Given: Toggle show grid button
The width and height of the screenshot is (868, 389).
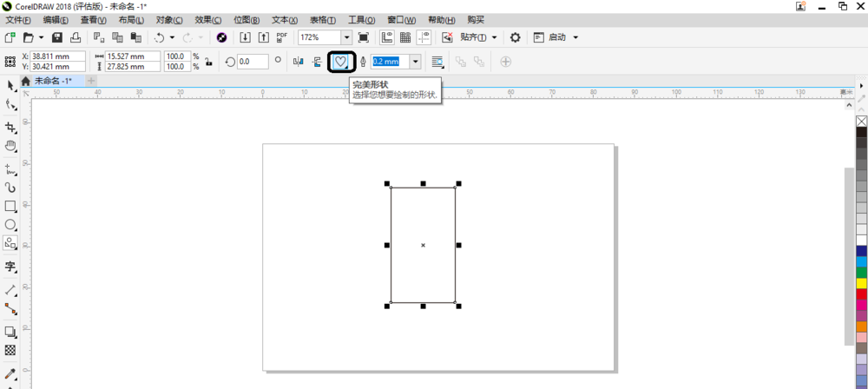Looking at the screenshot, I should (405, 37).
